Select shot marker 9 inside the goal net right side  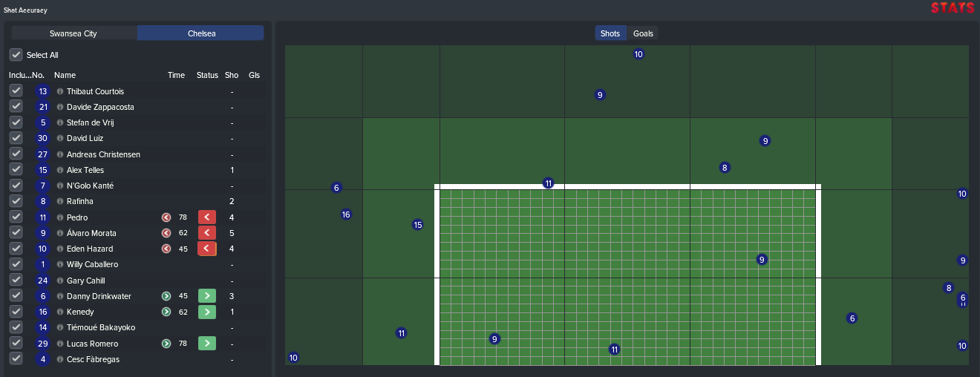(762, 260)
